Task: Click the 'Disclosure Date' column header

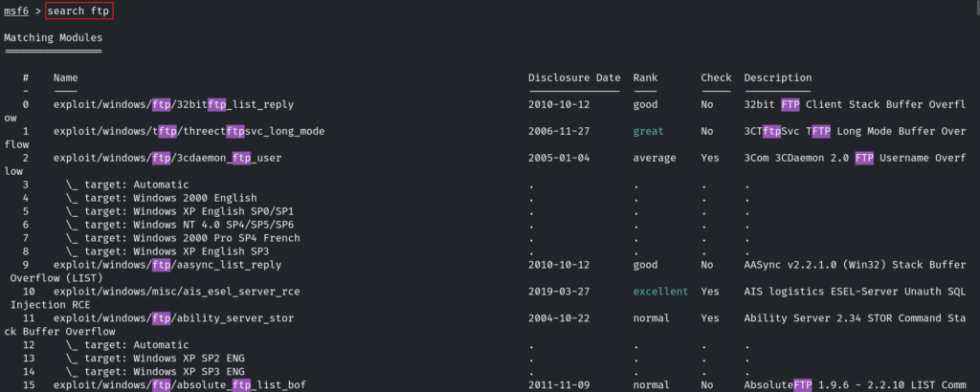Action: pyautogui.click(x=574, y=78)
